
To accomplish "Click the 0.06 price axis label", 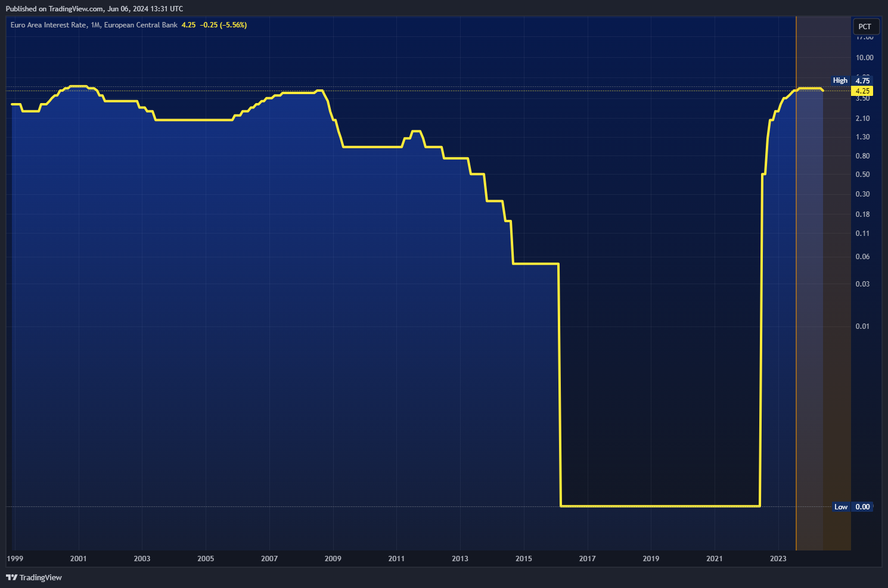I will tap(862, 257).
